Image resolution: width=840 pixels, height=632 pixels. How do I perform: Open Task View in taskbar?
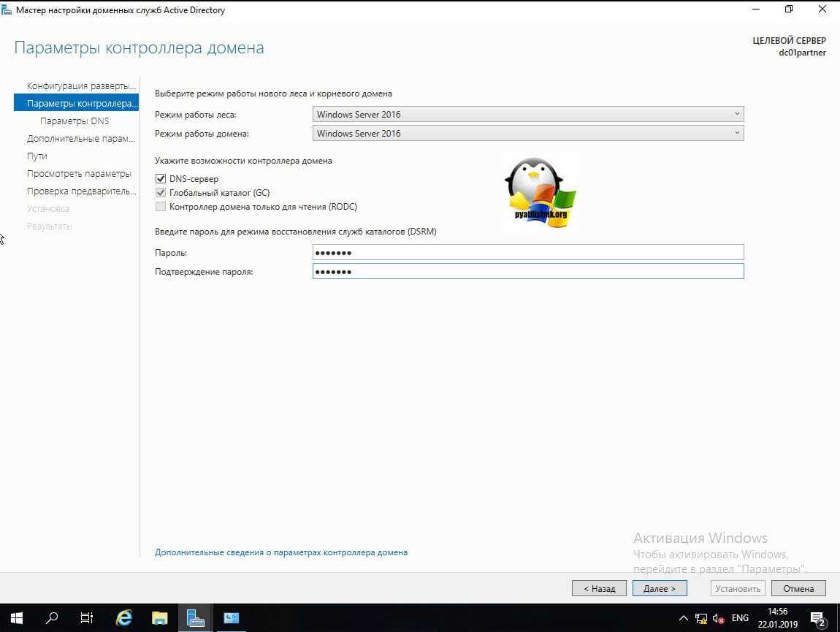[87, 618]
